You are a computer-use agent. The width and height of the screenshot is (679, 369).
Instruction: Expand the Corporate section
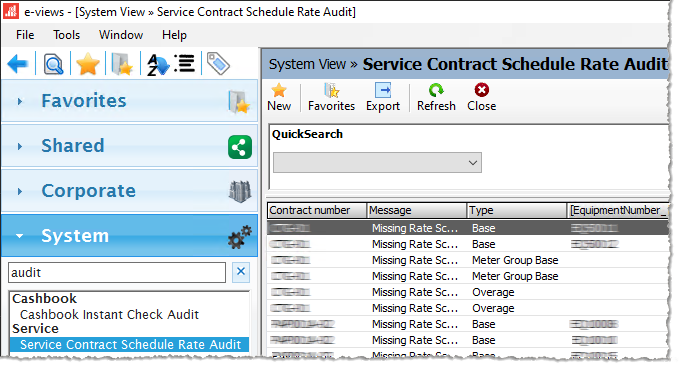click(19, 191)
